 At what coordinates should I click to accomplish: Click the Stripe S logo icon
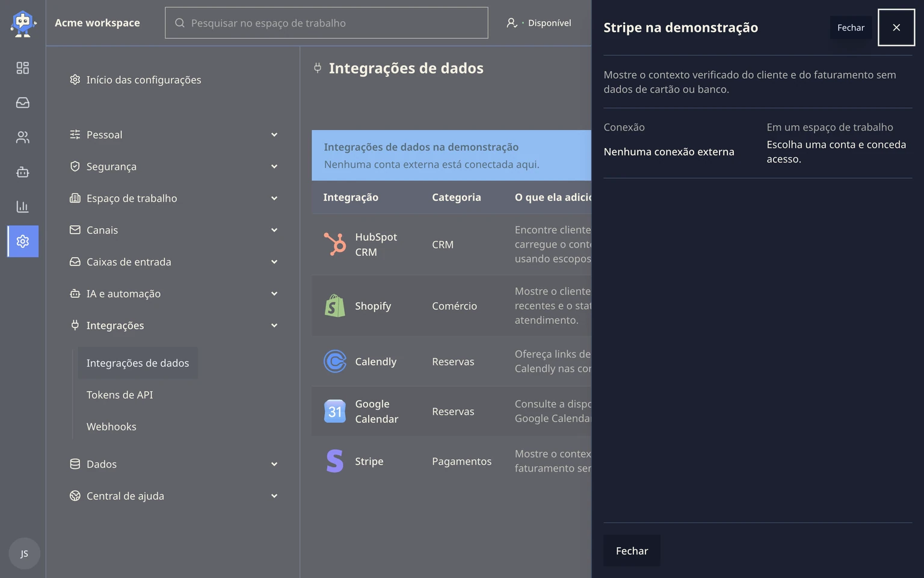(x=335, y=461)
